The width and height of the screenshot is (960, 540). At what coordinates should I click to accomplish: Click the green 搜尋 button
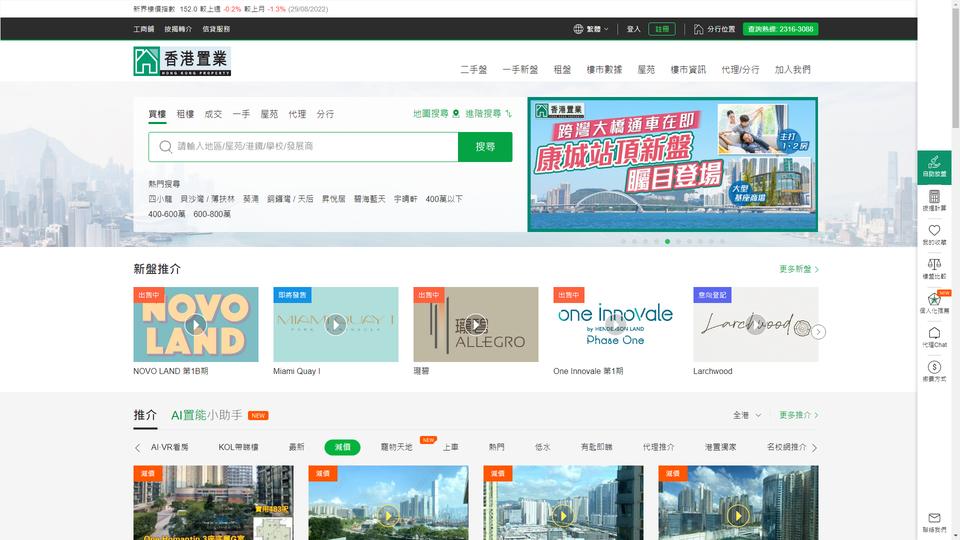[x=485, y=147]
